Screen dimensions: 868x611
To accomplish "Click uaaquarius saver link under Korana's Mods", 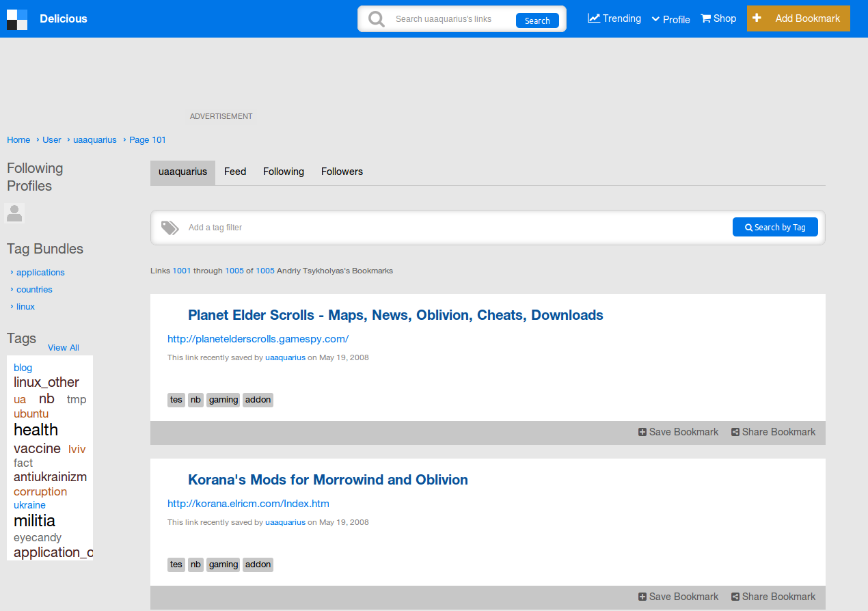I will tap(285, 522).
